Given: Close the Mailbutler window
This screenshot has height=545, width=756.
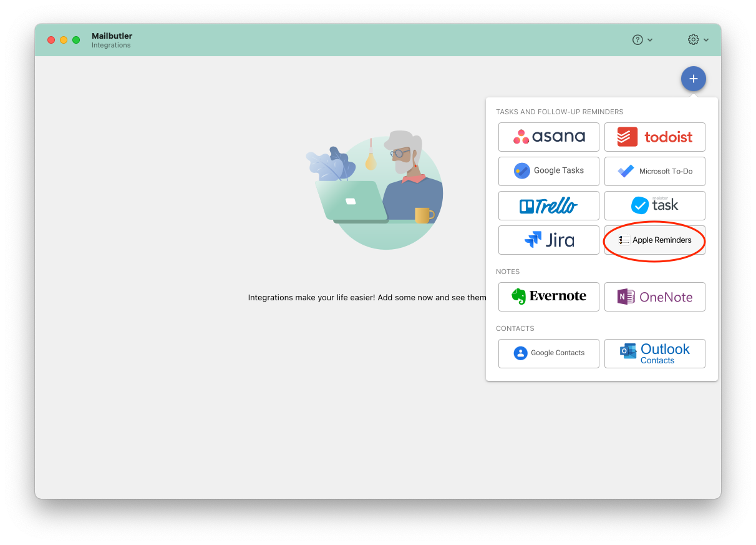Looking at the screenshot, I should pyautogui.click(x=51, y=40).
